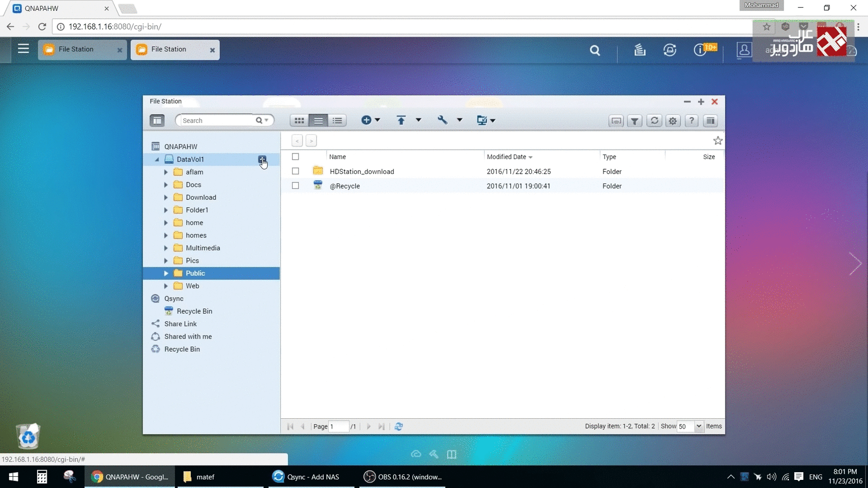Open Shared with me in sidebar

tap(188, 337)
